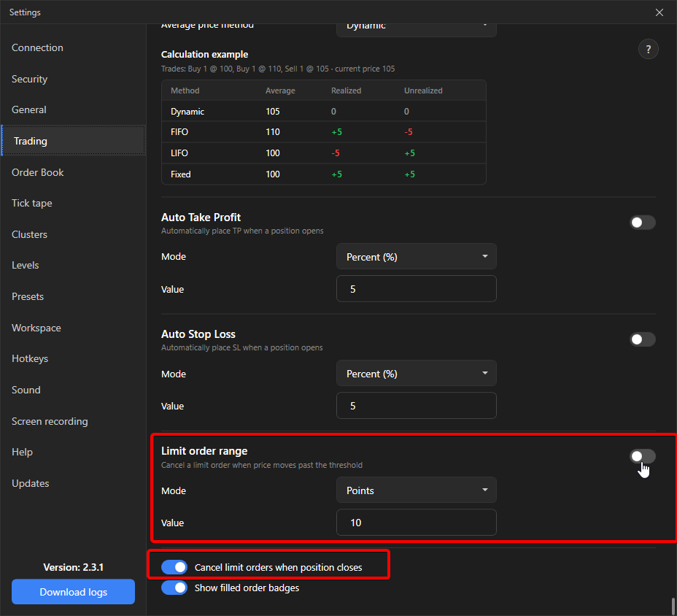Click the Dynamic method row label
Screen dimensions: 677x616
pos(187,112)
